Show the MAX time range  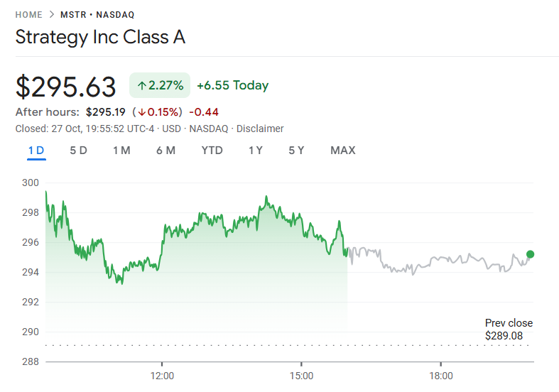[x=343, y=151]
